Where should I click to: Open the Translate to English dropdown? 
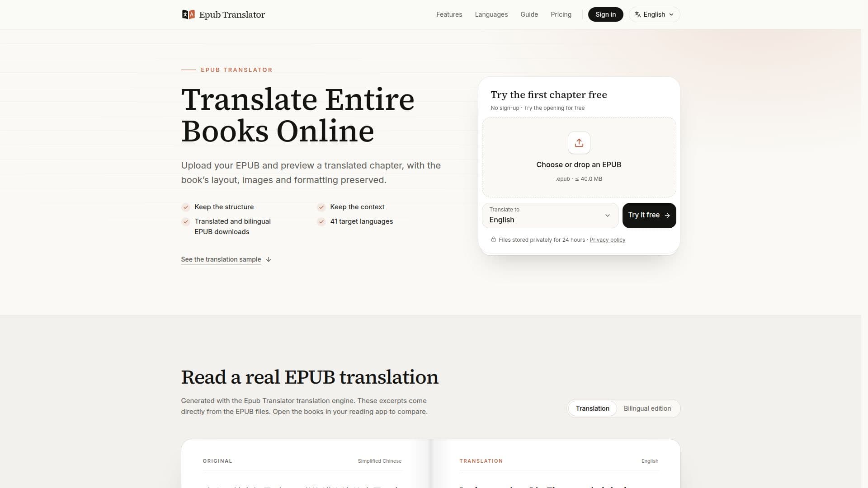click(x=550, y=216)
